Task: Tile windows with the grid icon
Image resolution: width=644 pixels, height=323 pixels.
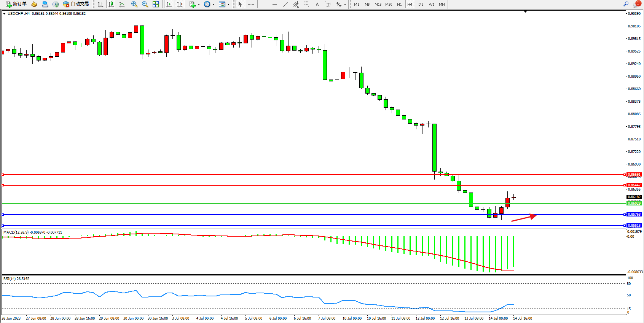Action: tap(156, 4)
